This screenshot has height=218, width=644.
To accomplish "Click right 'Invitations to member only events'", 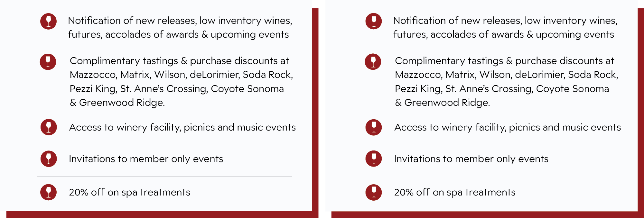I will 471,159.
